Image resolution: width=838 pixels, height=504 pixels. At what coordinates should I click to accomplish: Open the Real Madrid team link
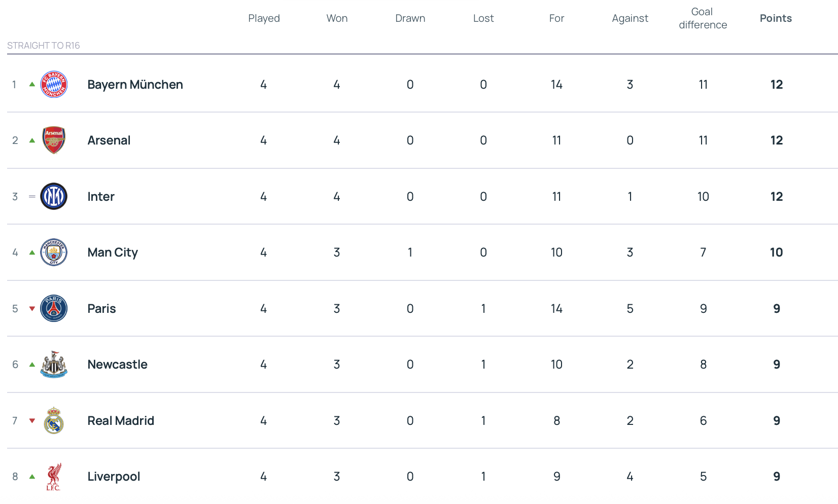pos(121,421)
